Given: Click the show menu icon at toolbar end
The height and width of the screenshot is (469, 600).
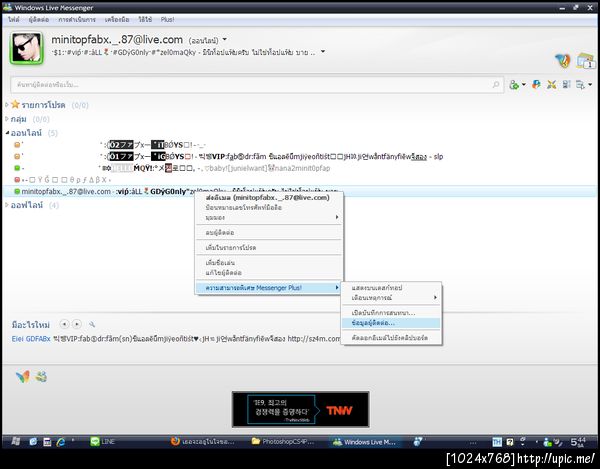Looking at the screenshot, I should [x=580, y=85].
